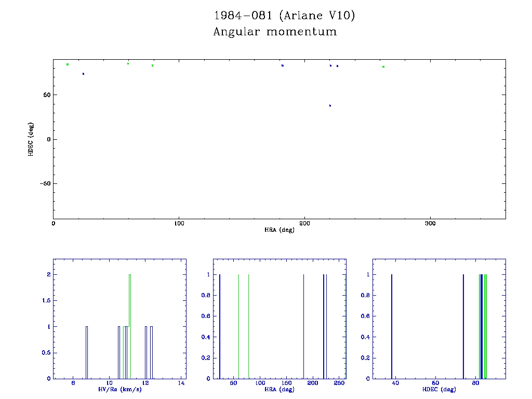Image resolution: width=532 pixels, height=399 pixels.
Task: Click the green scatter point near HRA 60
Action: (x=128, y=63)
